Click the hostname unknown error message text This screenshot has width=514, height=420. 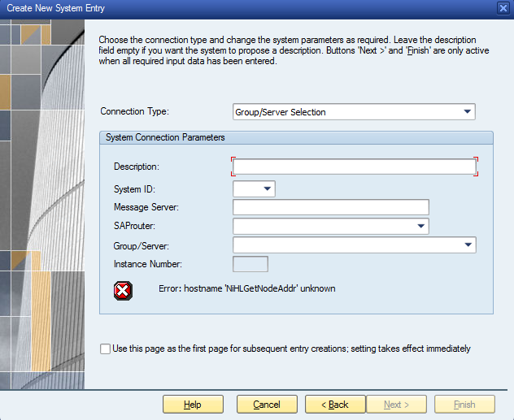tap(247, 288)
